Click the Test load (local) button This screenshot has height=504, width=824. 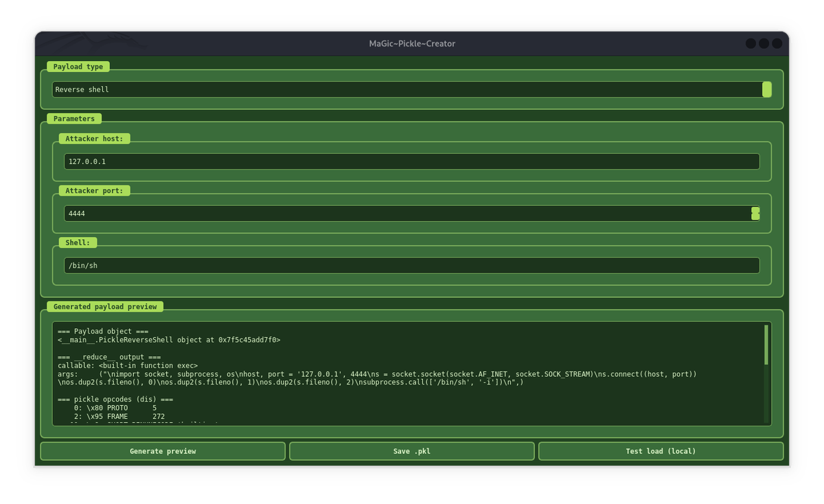coord(661,451)
